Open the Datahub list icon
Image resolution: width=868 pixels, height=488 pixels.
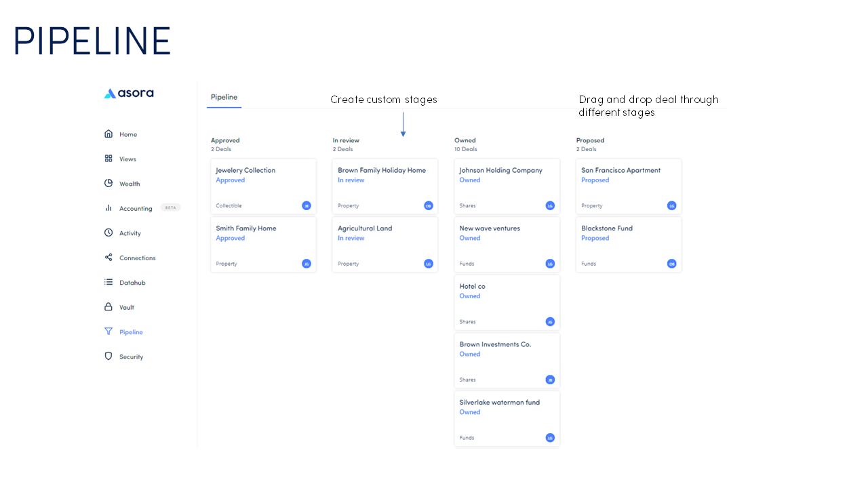108,283
